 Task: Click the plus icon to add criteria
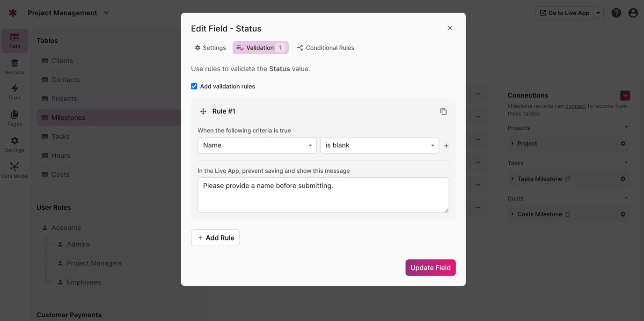pos(446,146)
